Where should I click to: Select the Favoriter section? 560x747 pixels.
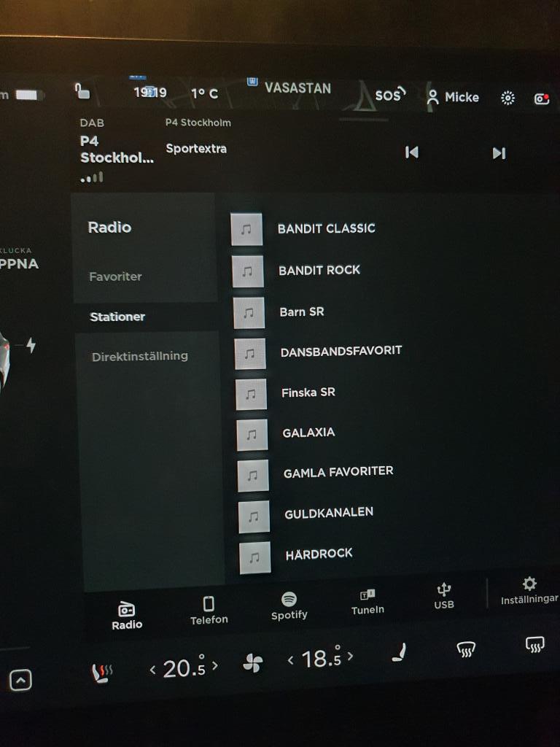[x=115, y=276]
